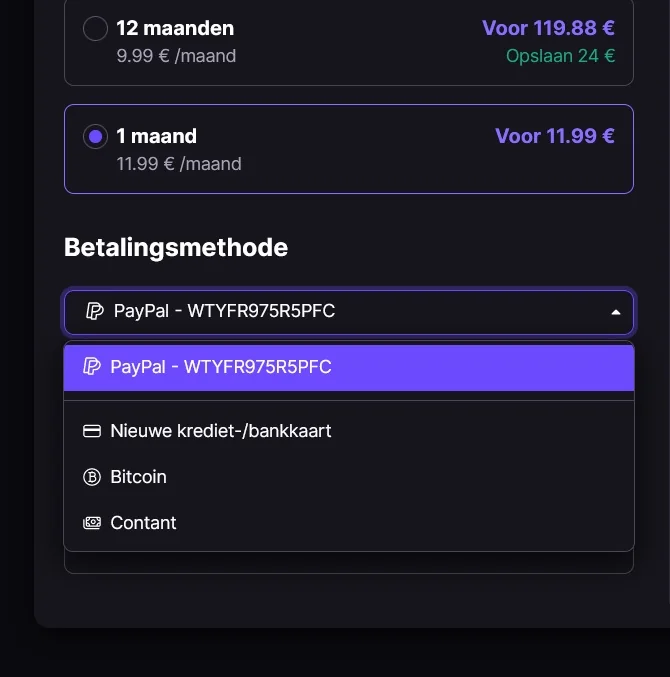Click the Voor 119.88 € price
The image size is (670, 677).
(548, 28)
